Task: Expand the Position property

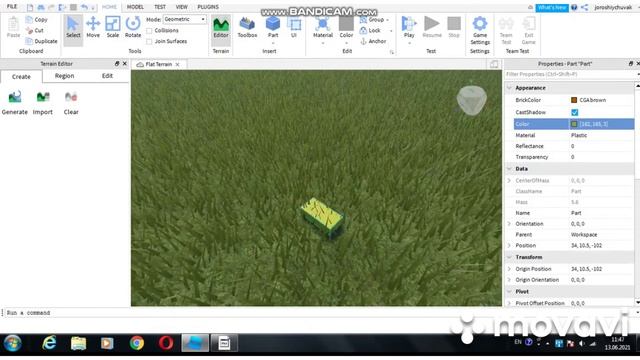Action: pos(509,245)
